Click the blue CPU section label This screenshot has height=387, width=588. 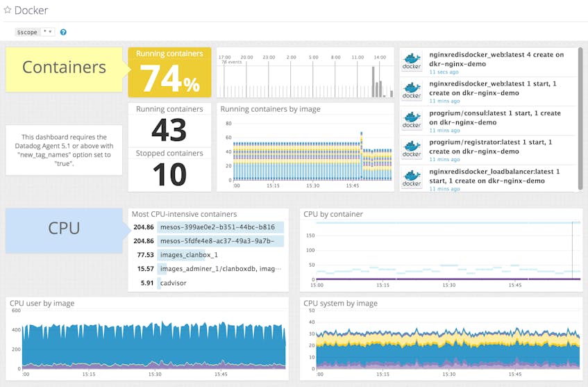point(64,230)
